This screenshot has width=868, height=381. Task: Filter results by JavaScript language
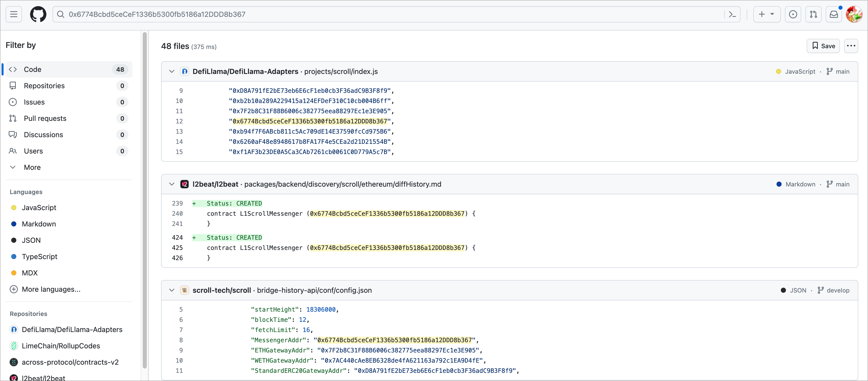(39, 208)
